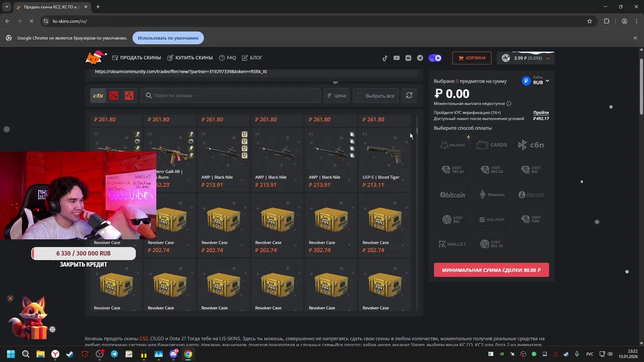Select the CS2 game filter icon

(98, 96)
